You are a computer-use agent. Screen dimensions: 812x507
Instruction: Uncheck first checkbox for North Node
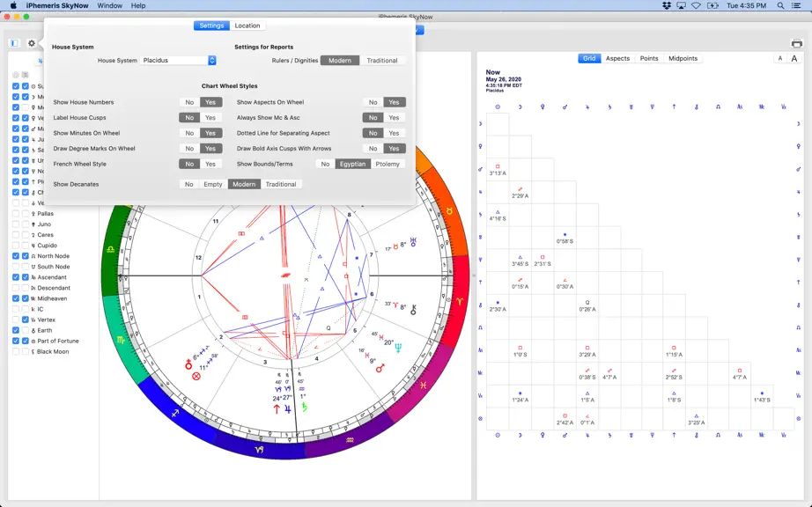(x=16, y=256)
